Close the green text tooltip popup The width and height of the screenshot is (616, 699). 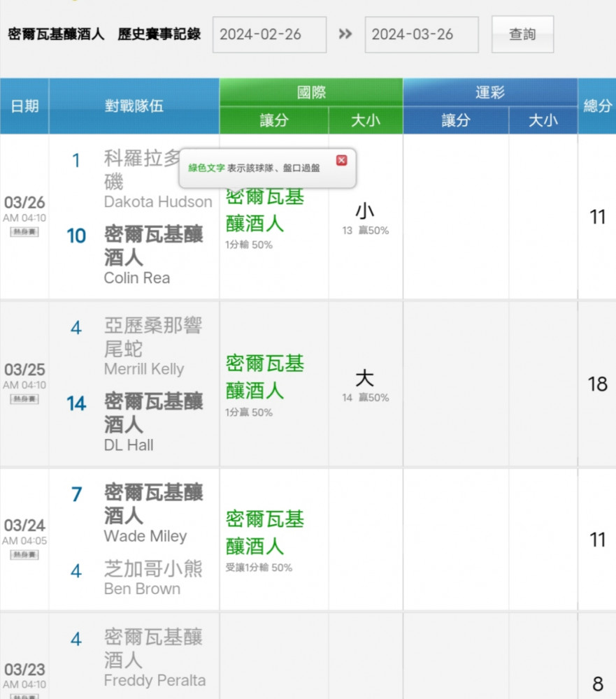tap(342, 161)
